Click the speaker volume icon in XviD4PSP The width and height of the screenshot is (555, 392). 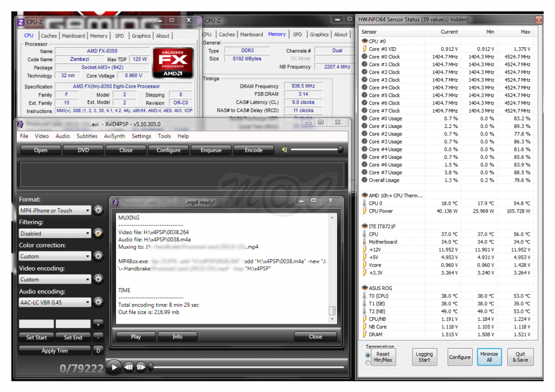click(x=285, y=150)
